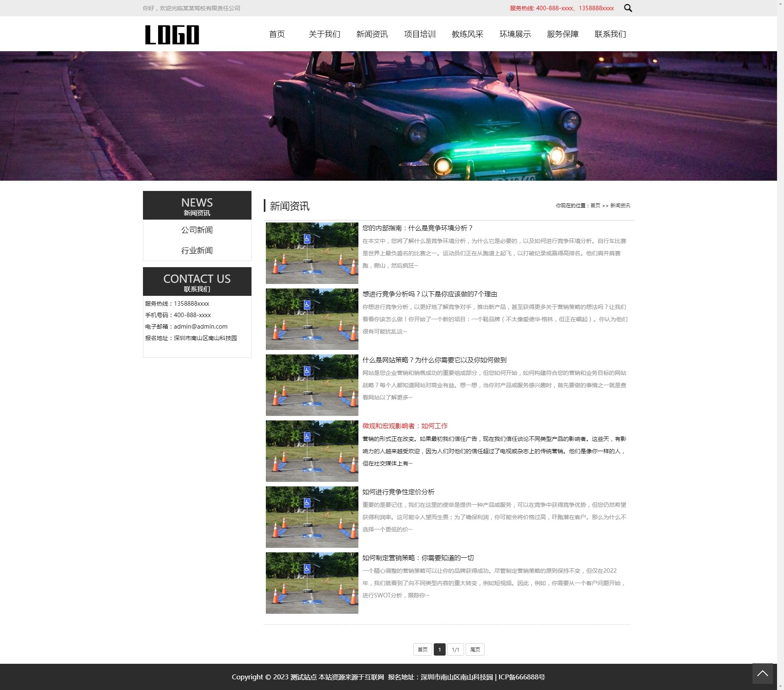Click thumbnail of the 什么是网站策略 article

(312, 385)
